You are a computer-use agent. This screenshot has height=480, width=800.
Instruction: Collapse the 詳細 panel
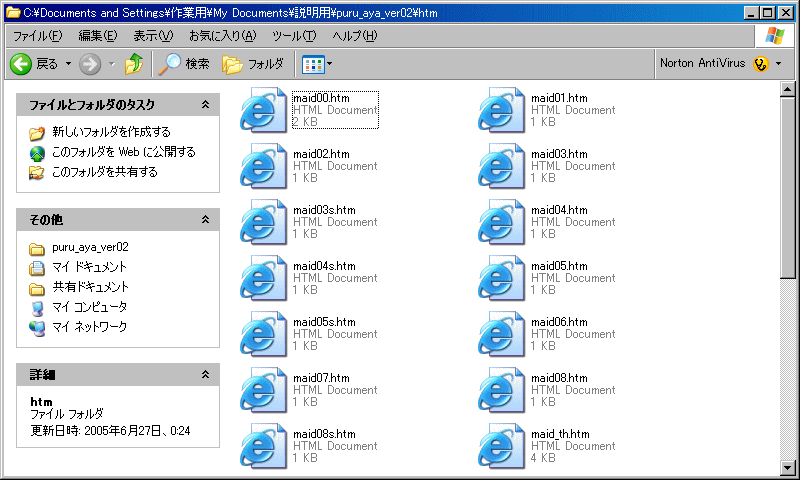[x=205, y=374]
